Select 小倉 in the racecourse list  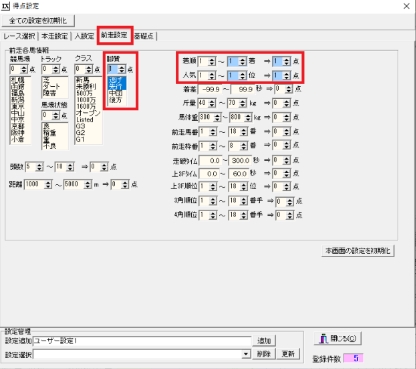coord(17,139)
